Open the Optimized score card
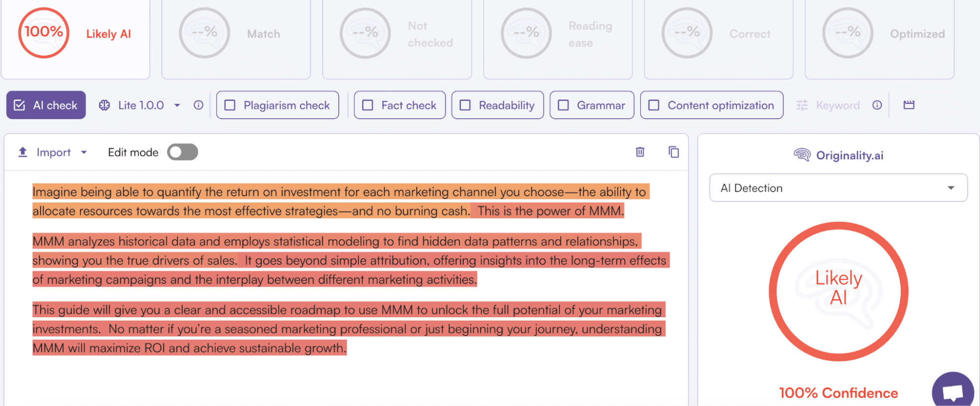The width and height of the screenshot is (980, 406). pos(879,38)
